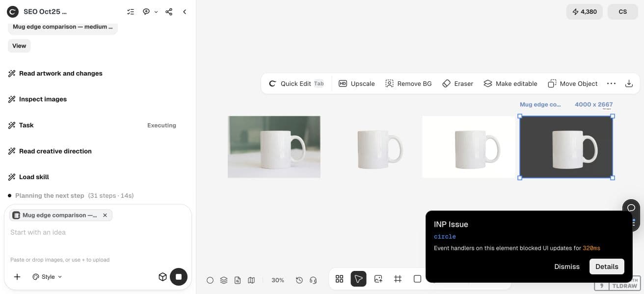Click the plus icon to upload
The image size is (644, 294).
[17, 277]
